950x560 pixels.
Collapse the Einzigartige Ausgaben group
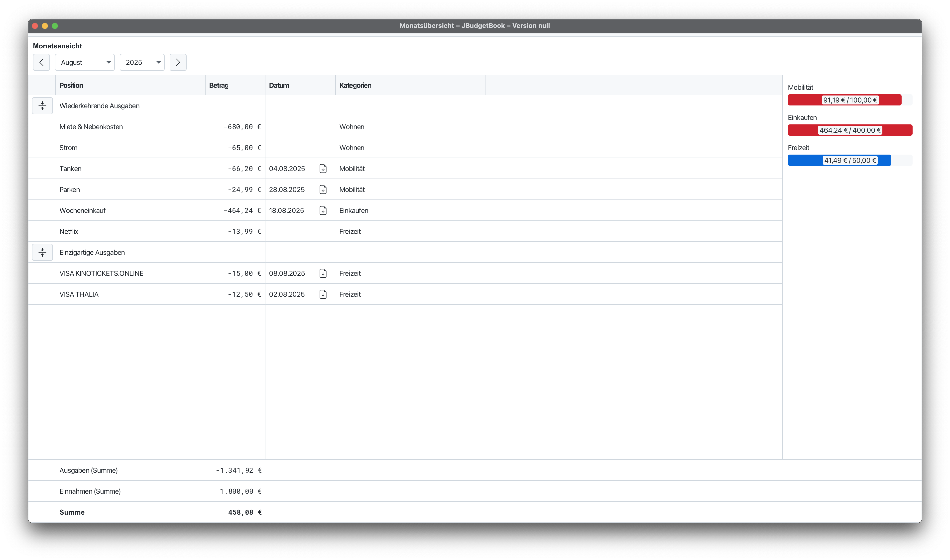click(x=42, y=253)
